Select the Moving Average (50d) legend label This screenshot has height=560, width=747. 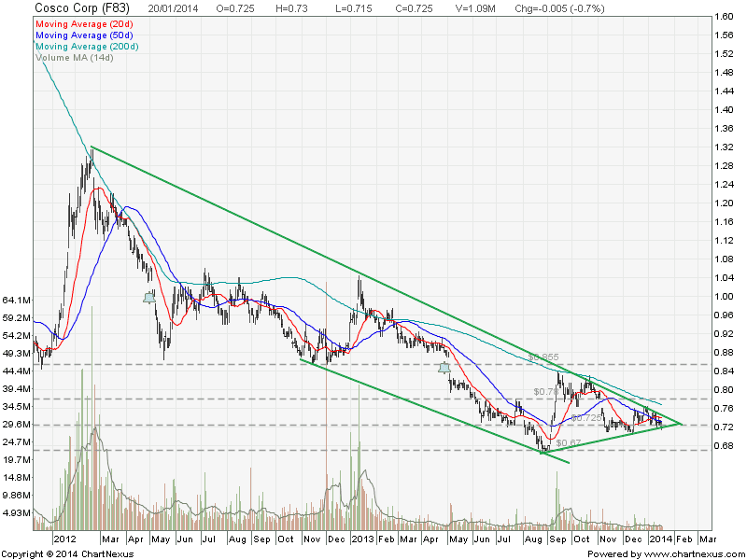pyautogui.click(x=84, y=35)
